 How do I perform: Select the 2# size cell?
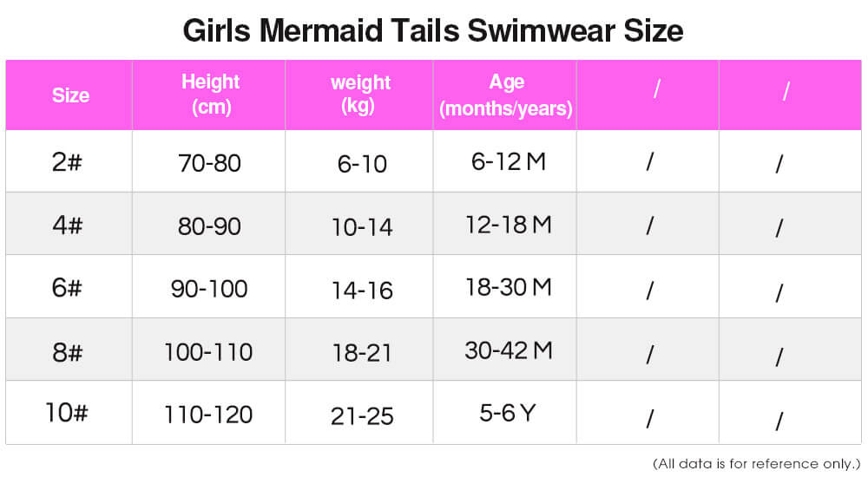click(x=67, y=161)
